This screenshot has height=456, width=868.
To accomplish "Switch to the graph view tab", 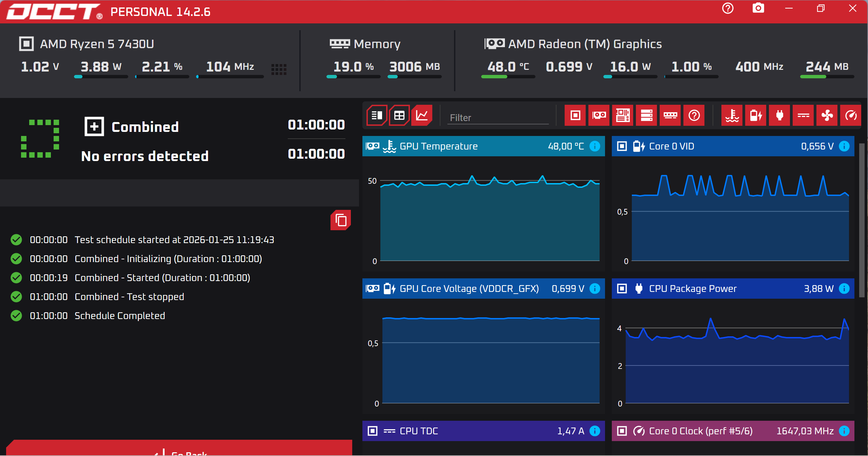I will [x=422, y=116].
